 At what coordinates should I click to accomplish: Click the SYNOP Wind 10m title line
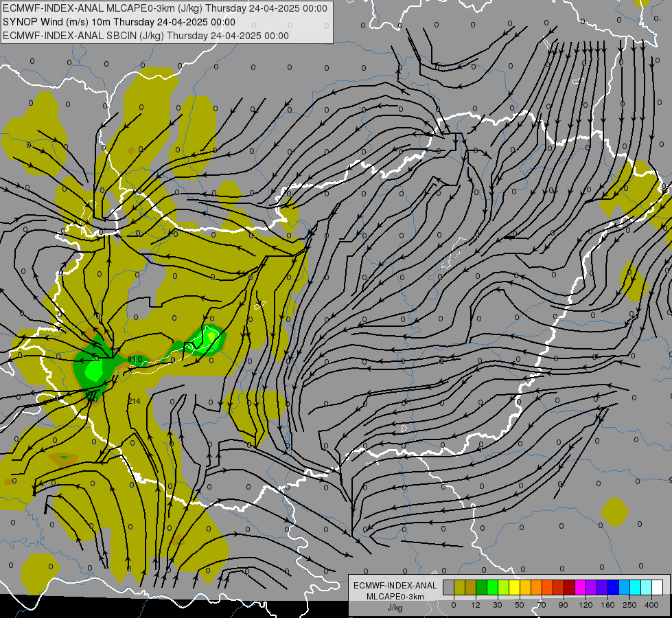click(119, 22)
